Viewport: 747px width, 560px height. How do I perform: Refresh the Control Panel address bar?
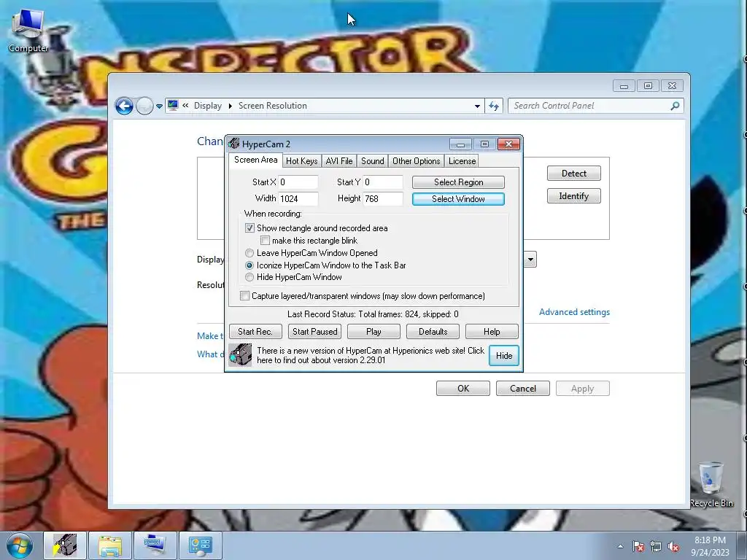tap(494, 106)
